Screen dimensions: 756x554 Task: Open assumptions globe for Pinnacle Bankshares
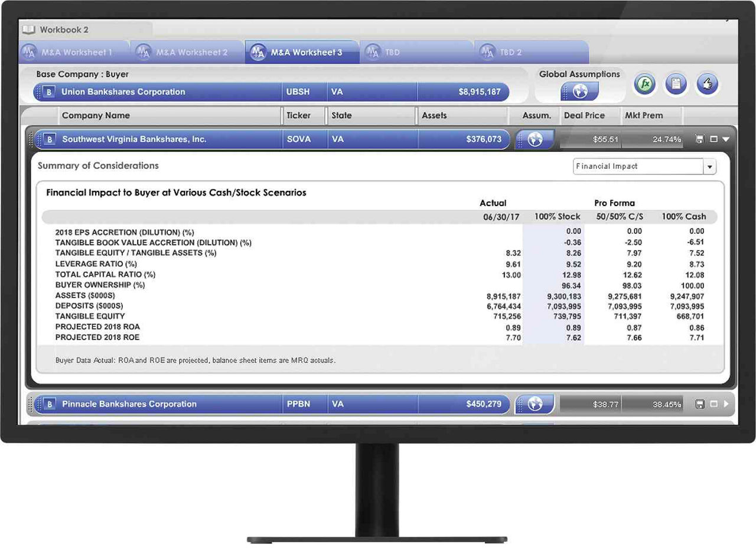tap(535, 405)
